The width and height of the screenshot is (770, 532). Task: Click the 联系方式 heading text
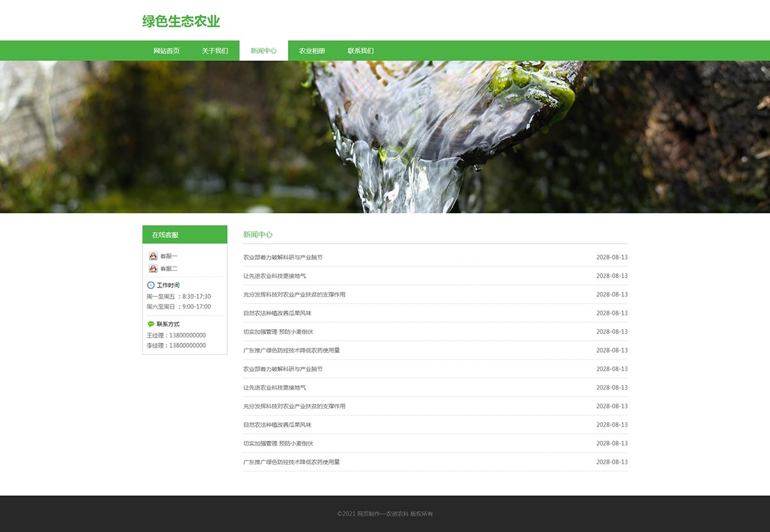(168, 324)
